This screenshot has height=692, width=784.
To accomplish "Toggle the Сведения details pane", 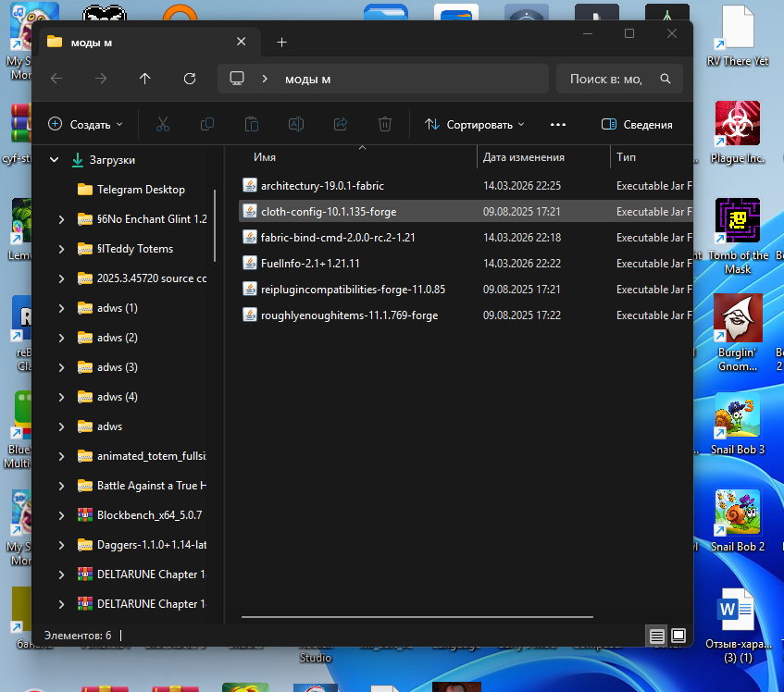I will coord(637,124).
